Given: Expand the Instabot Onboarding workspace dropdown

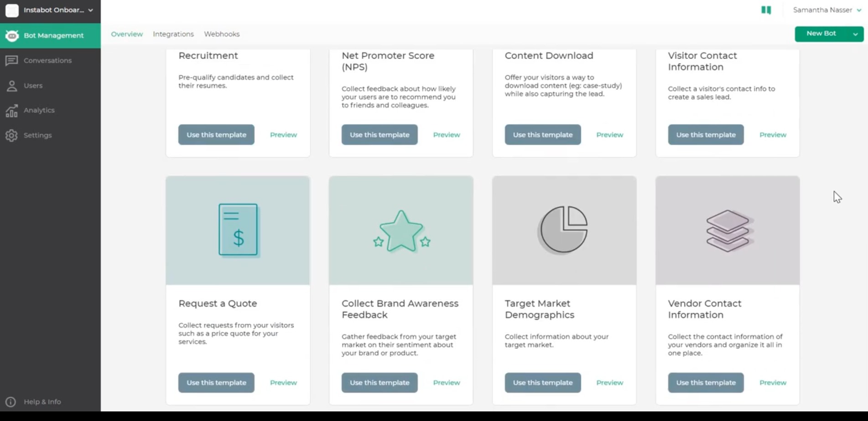Looking at the screenshot, I should (91, 10).
